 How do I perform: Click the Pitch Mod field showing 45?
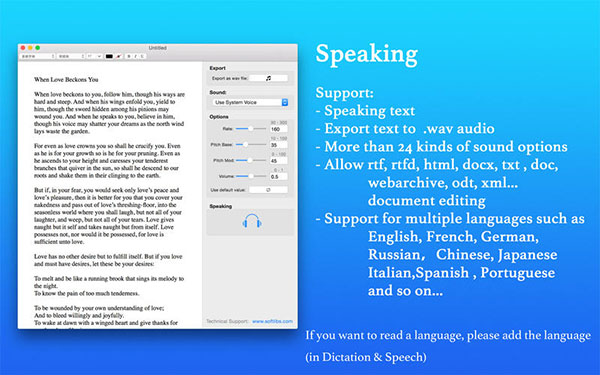click(279, 161)
